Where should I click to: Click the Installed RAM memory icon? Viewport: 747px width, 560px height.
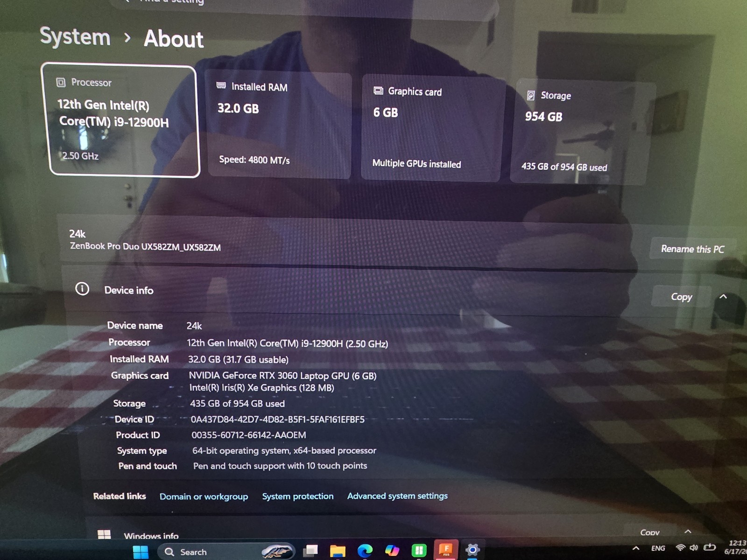point(221,85)
